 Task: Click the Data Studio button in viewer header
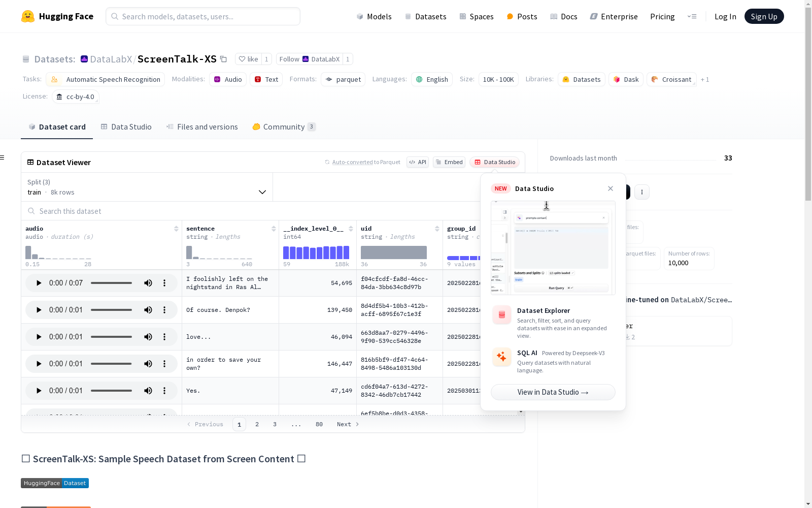494,162
